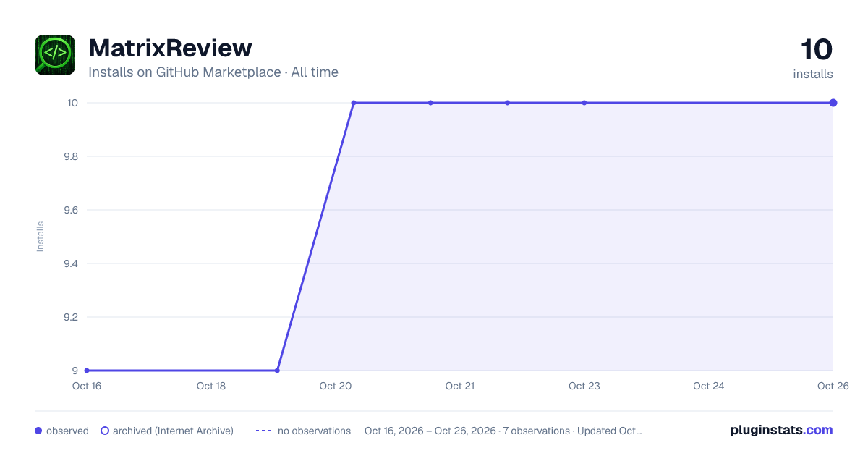Select the last data point at Oct 26
The image size is (868, 456).
tap(833, 103)
